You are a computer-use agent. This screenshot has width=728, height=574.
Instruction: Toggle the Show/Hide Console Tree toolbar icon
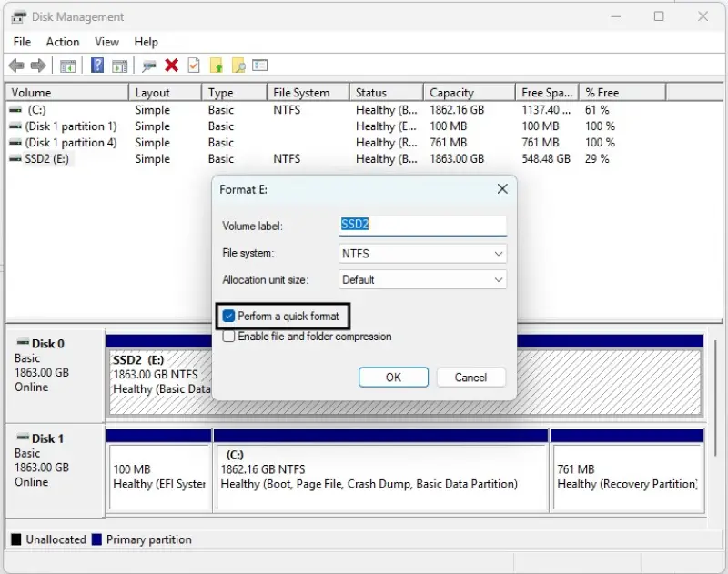coord(66,65)
